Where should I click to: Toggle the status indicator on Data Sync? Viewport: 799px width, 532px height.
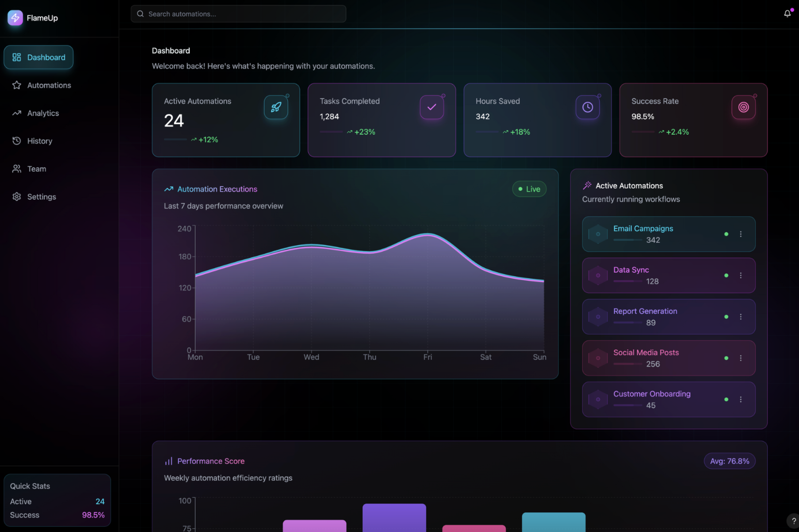point(726,275)
